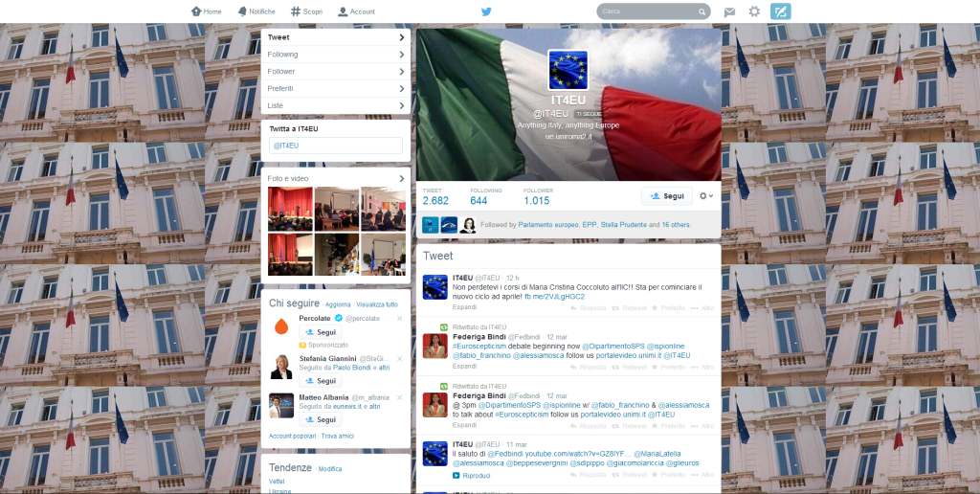Open the Preferiti list row
Screen dimensions: 980x494
[x=336, y=88]
